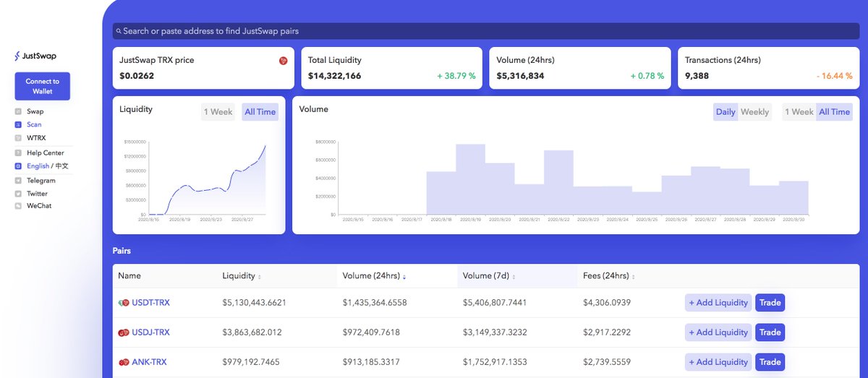This screenshot has height=378, width=868.
Task: Focus the JustSwap pairs search field
Action: (x=486, y=31)
